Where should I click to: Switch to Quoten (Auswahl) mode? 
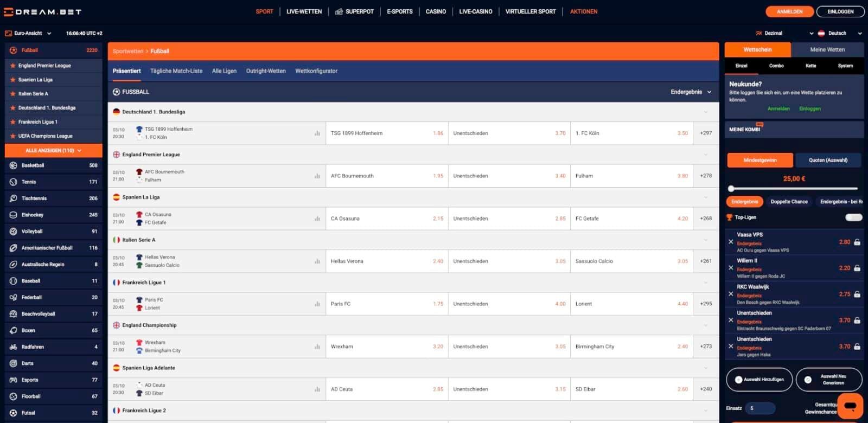point(827,160)
